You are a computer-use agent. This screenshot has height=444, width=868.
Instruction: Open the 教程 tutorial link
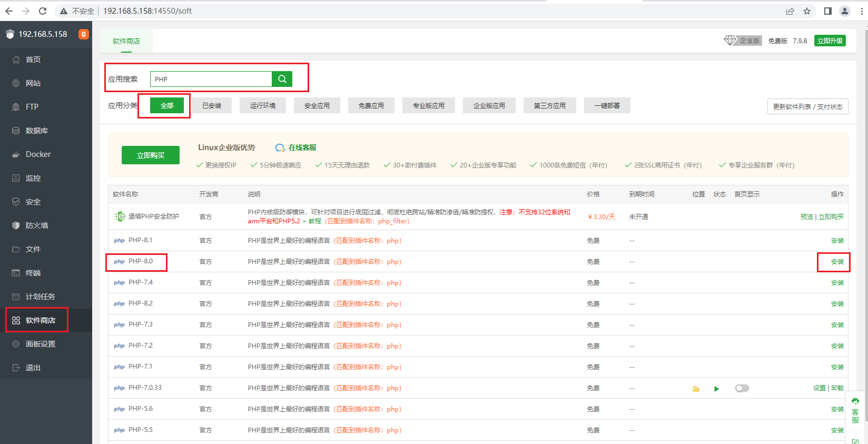pos(314,221)
